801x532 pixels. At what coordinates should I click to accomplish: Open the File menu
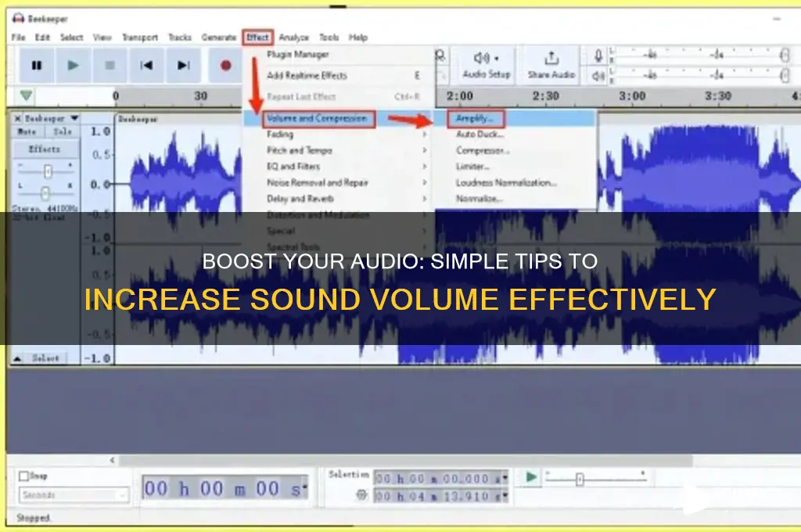pyautogui.click(x=18, y=38)
